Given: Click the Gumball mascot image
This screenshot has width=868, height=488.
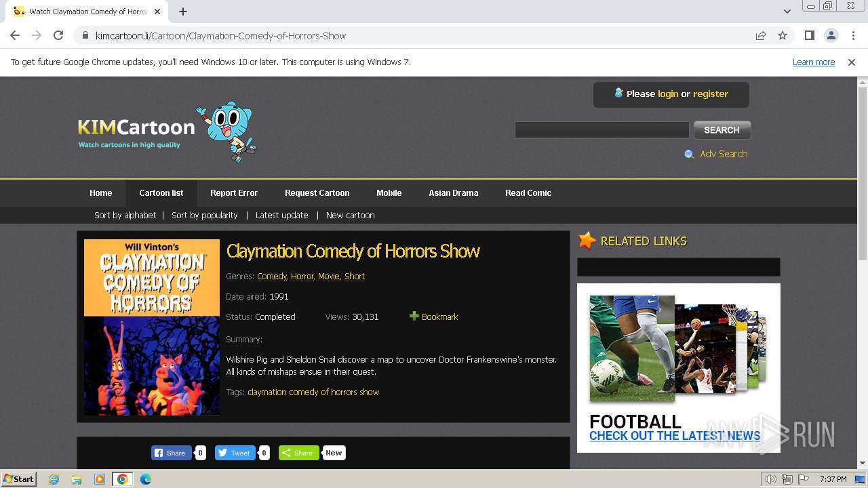Looking at the screenshot, I should click(x=227, y=131).
